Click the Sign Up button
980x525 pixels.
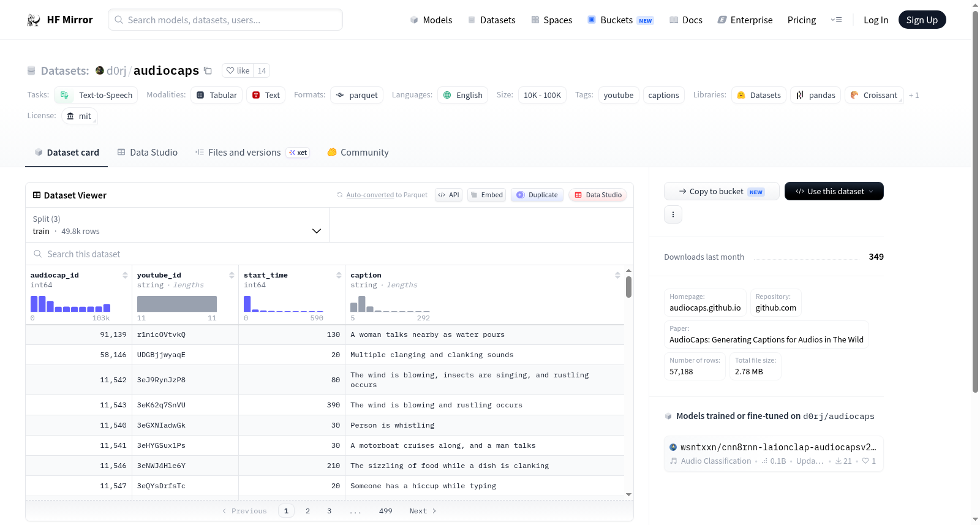coord(922,20)
